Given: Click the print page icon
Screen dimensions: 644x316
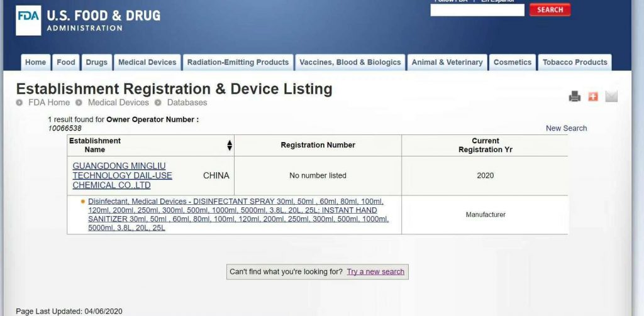Looking at the screenshot, I should point(574,96).
